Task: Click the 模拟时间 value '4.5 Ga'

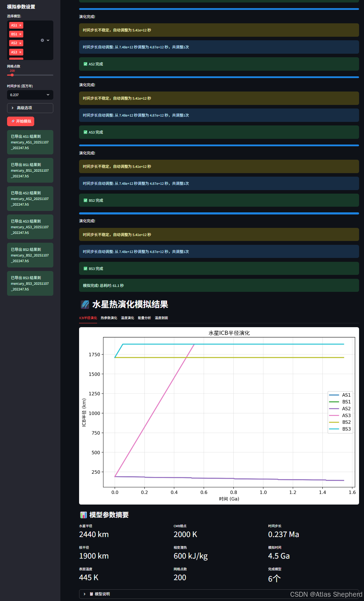Action: [x=279, y=556]
